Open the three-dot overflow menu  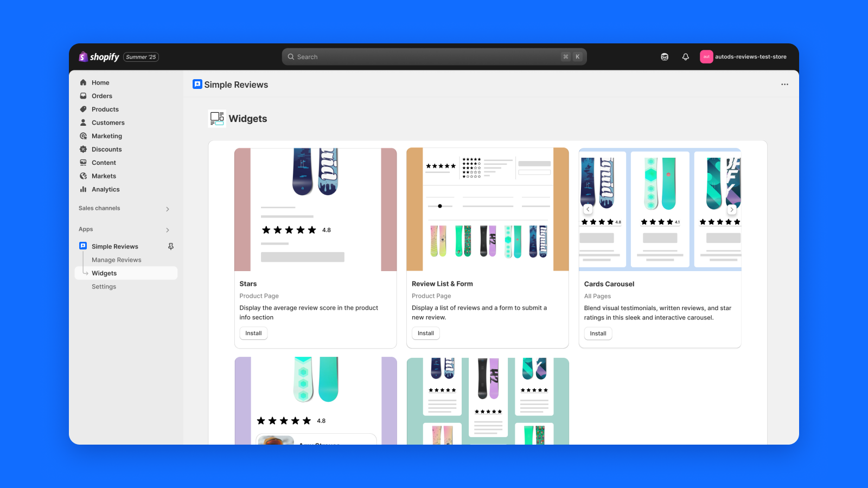(785, 84)
